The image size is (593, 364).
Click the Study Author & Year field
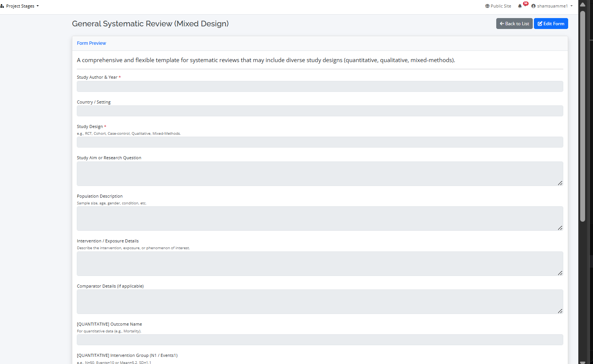pos(320,87)
